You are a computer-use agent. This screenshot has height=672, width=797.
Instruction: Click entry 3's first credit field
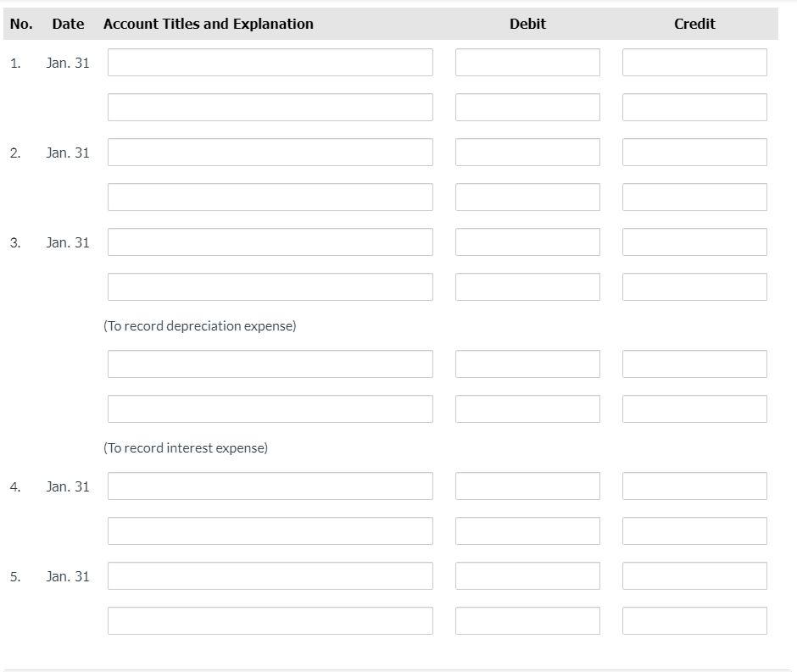tap(694, 242)
